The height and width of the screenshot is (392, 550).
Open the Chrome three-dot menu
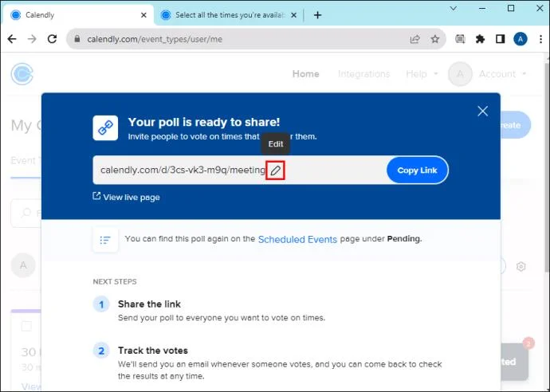pyautogui.click(x=540, y=39)
